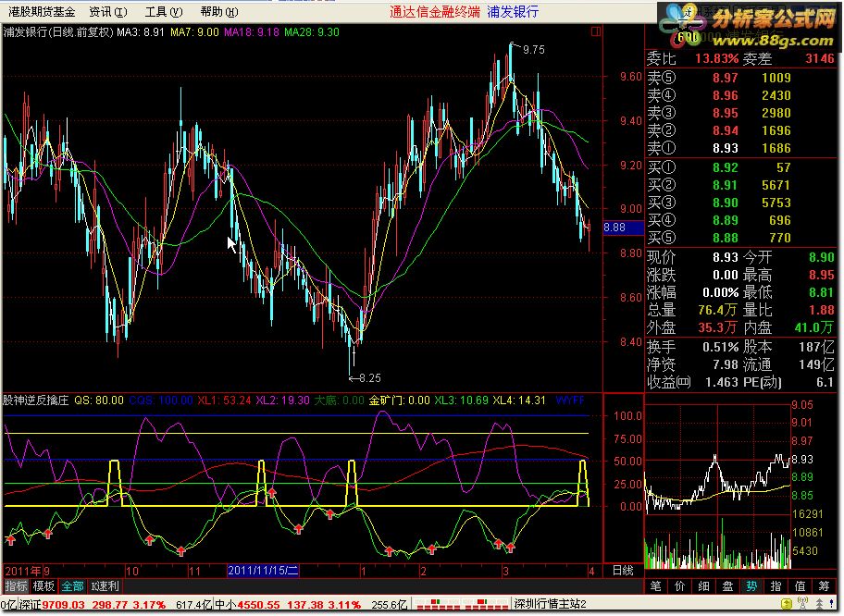The height and width of the screenshot is (616, 844).
Task: Click the 外盘 35.3万 value
Action: (717, 327)
